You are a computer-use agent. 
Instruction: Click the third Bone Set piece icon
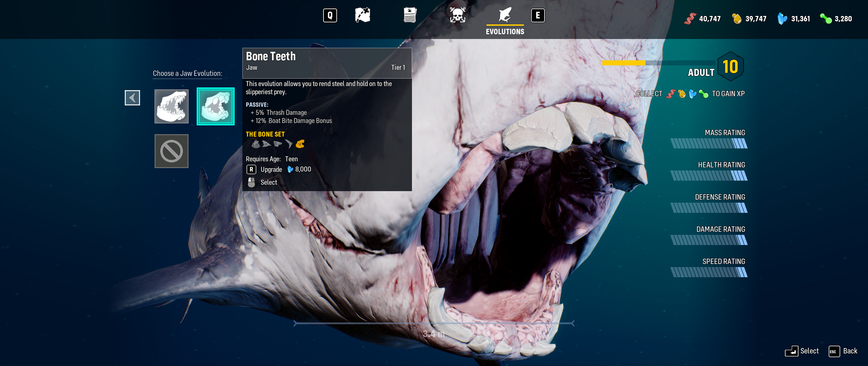coord(278,144)
